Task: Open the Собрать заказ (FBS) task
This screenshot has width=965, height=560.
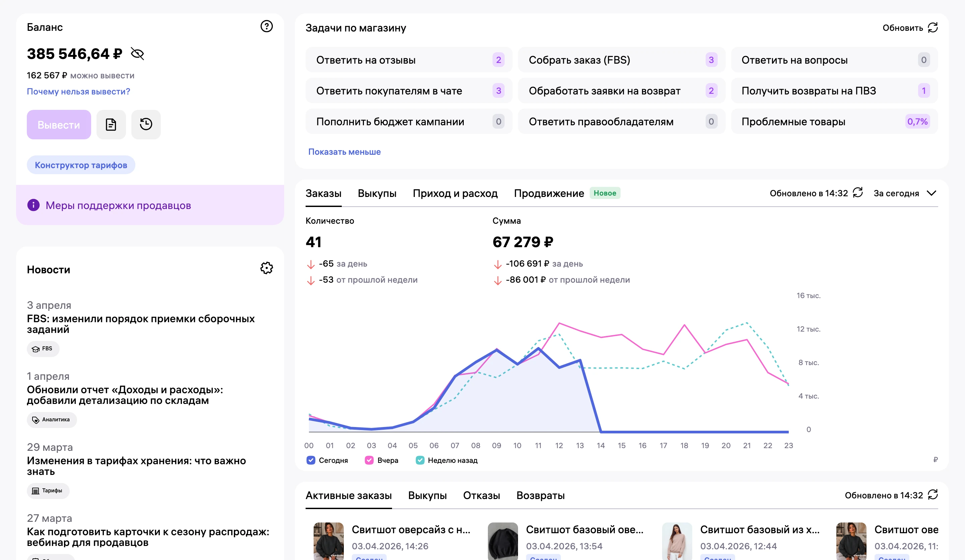Action: (x=622, y=60)
